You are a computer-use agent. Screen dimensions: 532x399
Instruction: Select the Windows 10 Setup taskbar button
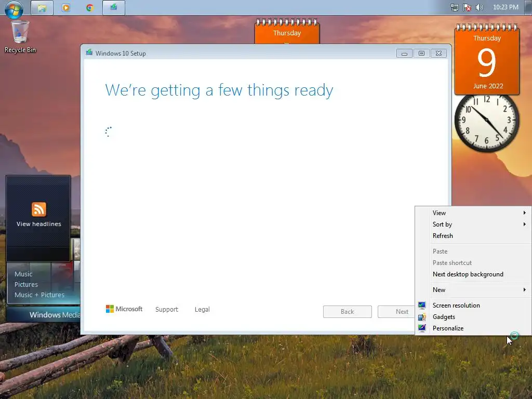click(114, 7)
